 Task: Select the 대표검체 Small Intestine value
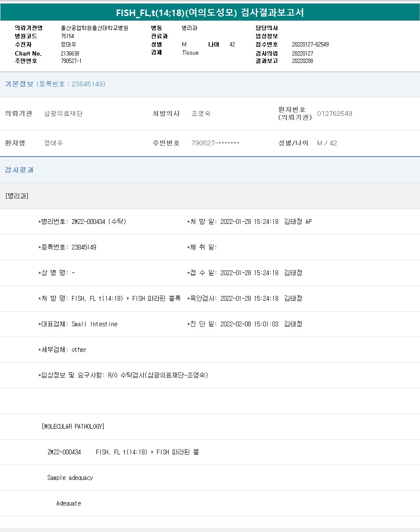click(x=94, y=324)
